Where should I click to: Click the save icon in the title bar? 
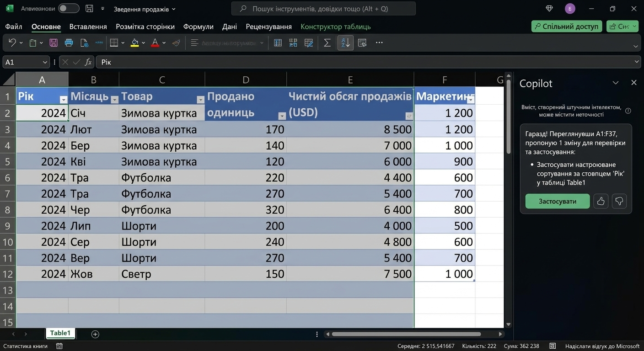(x=90, y=9)
